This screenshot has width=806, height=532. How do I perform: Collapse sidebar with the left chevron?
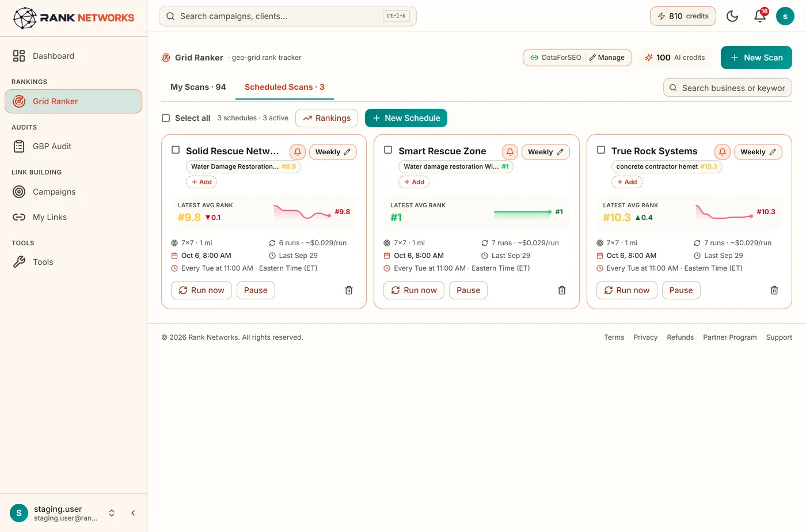[x=133, y=513]
